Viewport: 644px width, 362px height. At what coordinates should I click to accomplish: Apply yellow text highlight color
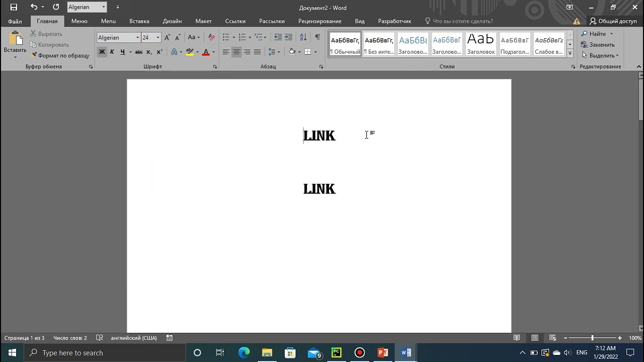[x=190, y=52]
